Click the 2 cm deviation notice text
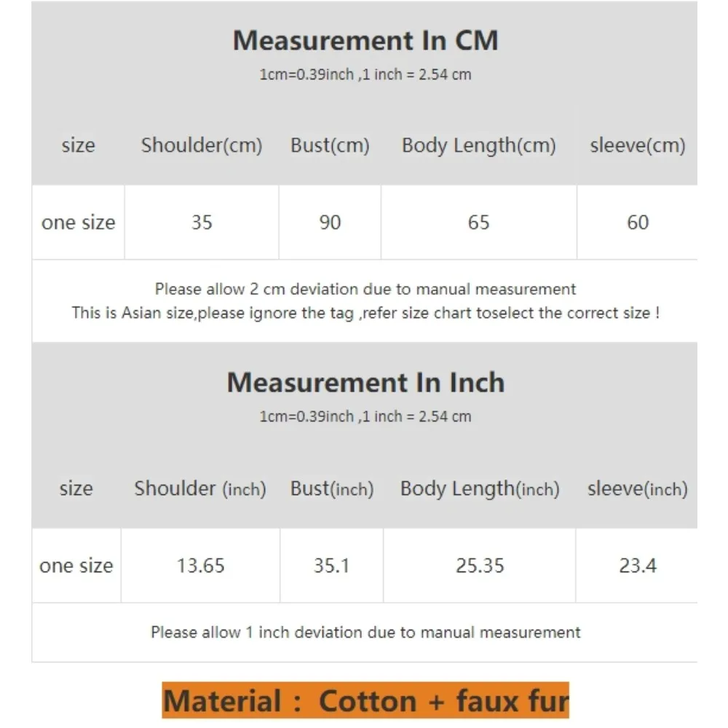The width and height of the screenshot is (728, 728). [x=365, y=289]
